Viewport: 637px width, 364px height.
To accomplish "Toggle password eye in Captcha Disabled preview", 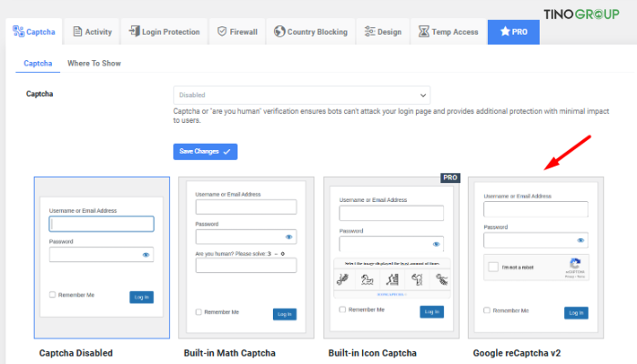I will click(146, 255).
